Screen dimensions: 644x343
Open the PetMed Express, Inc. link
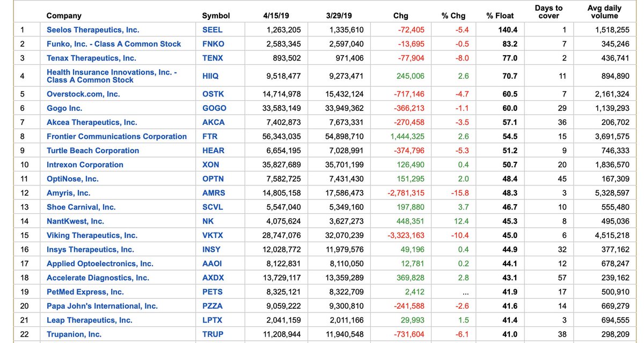(85, 292)
